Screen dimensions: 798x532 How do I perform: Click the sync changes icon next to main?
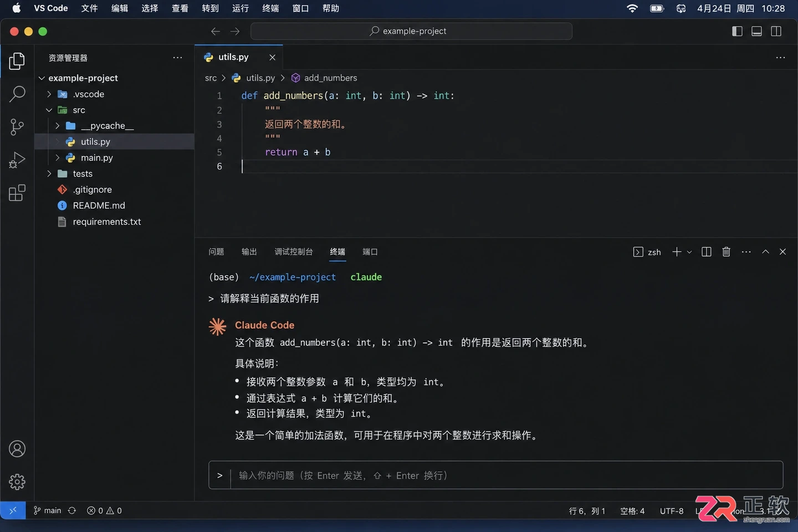(72, 510)
